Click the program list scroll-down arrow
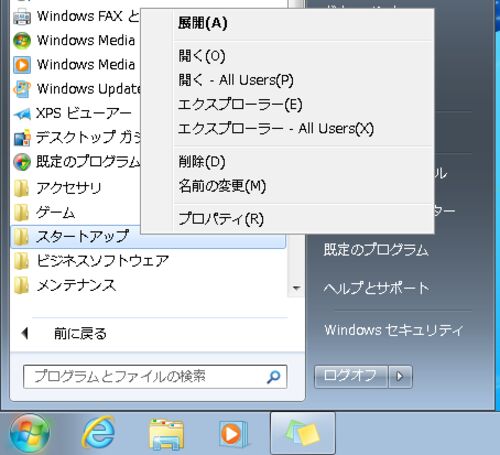This screenshot has width=500, height=455. (x=296, y=288)
